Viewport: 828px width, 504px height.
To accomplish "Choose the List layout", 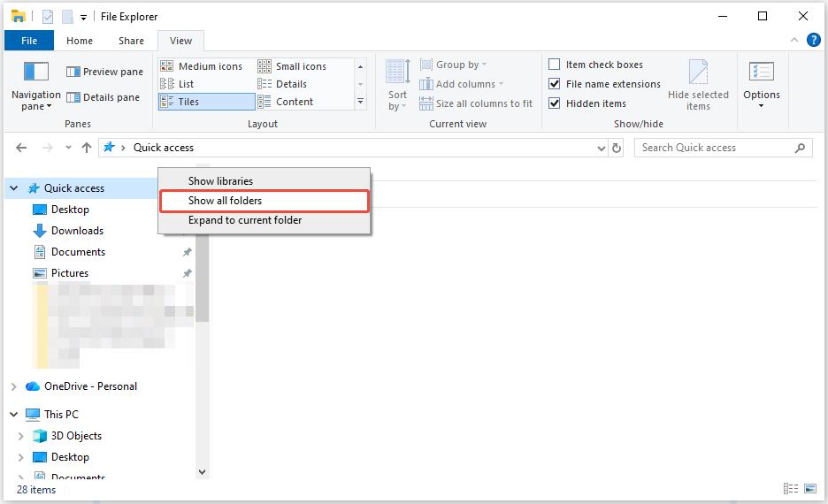I will pyautogui.click(x=177, y=84).
